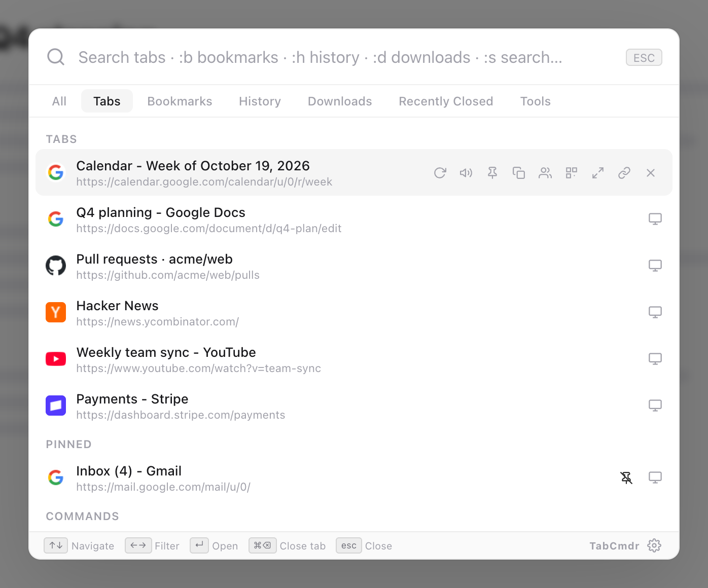Select the Tabs filter tab
708x588 pixels.
(107, 101)
